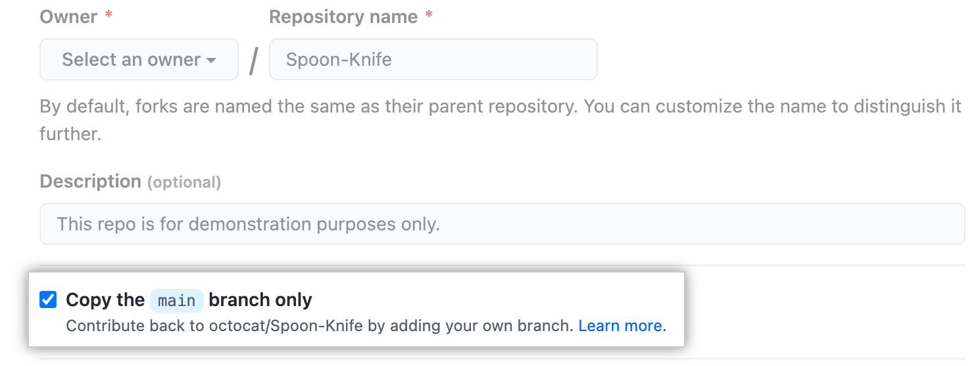Viewport: 980px width, 366px height.
Task: Click "This repo is for demonstration purposes only" placeholder
Action: coord(248,224)
